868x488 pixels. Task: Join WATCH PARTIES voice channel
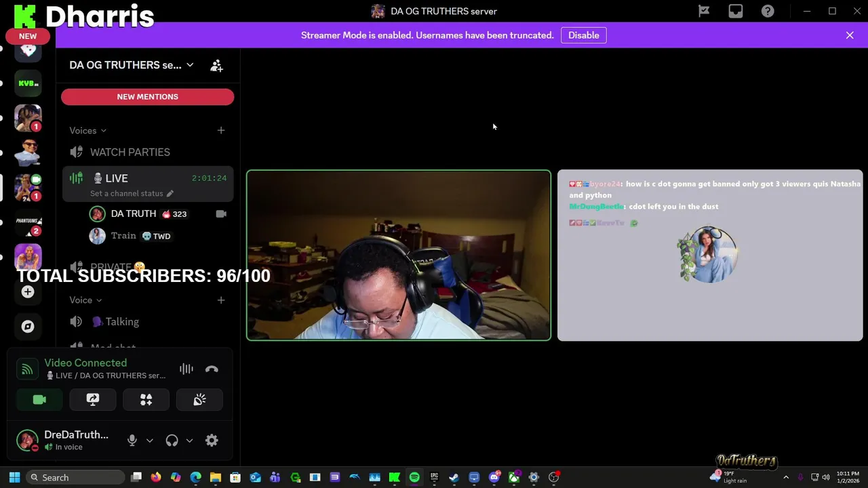[x=147, y=152]
